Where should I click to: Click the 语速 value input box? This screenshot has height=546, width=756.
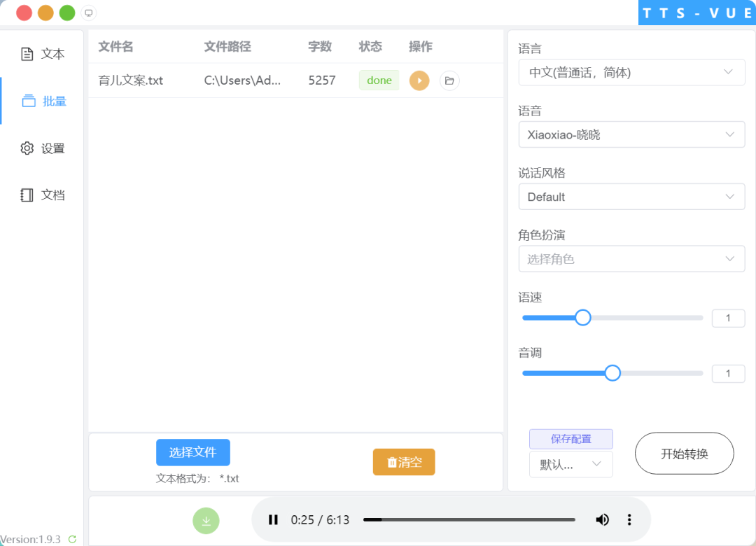point(728,318)
